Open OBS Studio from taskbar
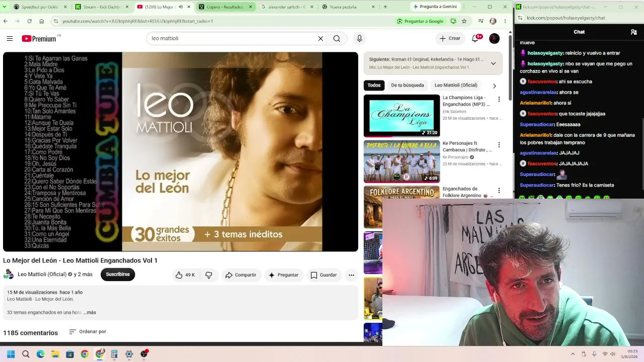Image resolution: width=644 pixels, height=362 pixels. 144,354
